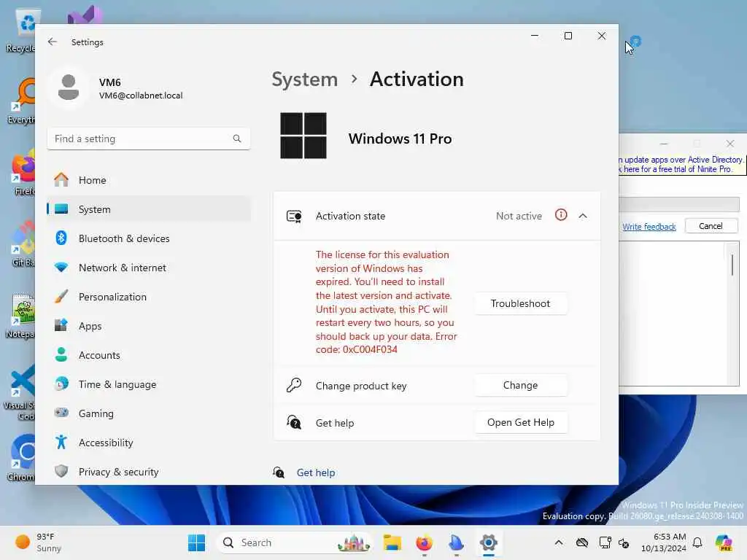This screenshot has width=747, height=560.
Task: Focus the Find a setting search box
Action: (x=149, y=139)
